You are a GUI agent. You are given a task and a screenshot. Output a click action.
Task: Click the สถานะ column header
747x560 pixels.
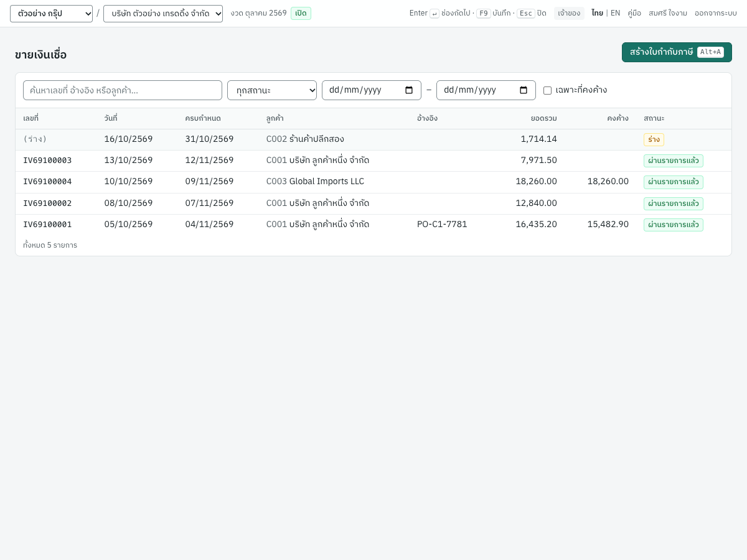[654, 118]
